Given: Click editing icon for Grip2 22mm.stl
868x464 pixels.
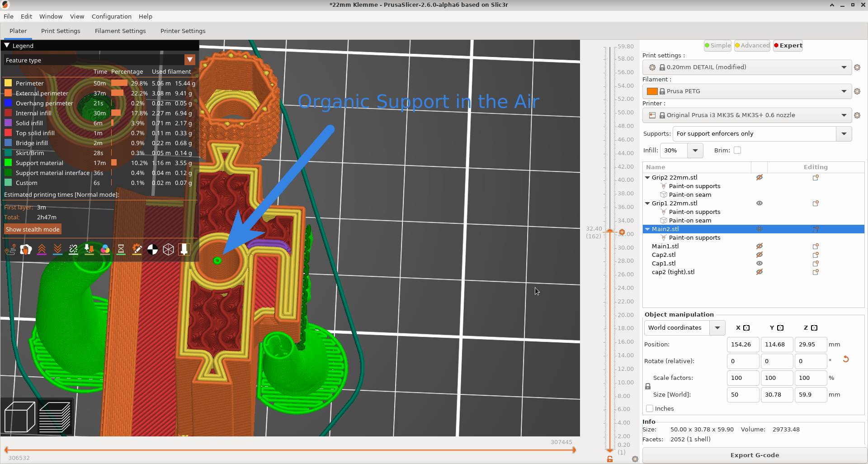Looking at the screenshot, I should [816, 178].
